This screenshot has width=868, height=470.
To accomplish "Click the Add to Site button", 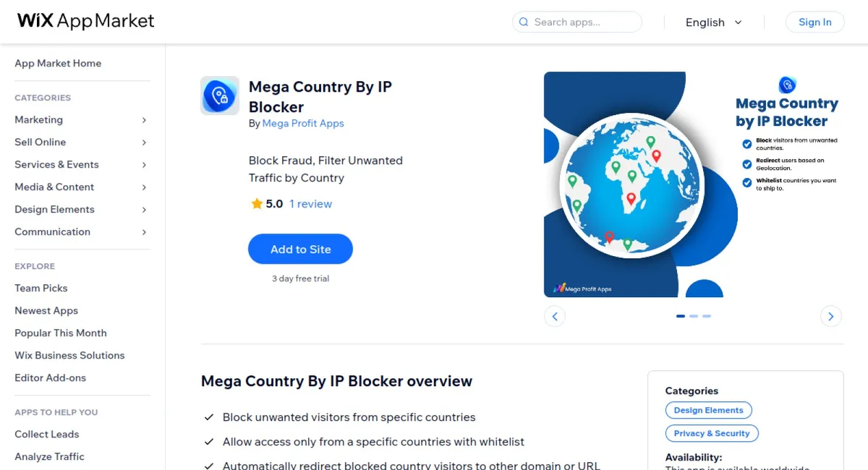I will (x=300, y=249).
